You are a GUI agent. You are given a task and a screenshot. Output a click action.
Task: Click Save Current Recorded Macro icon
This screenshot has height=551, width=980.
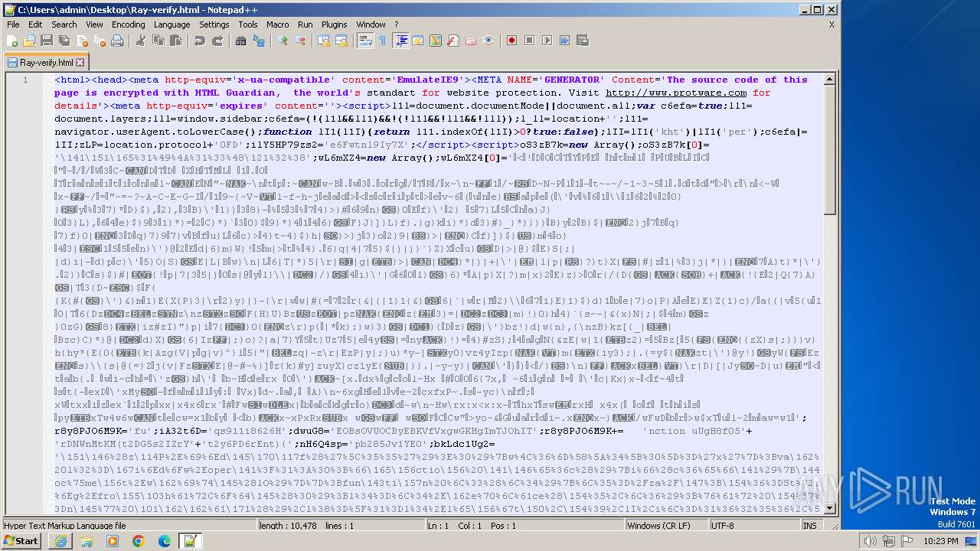[x=582, y=41]
